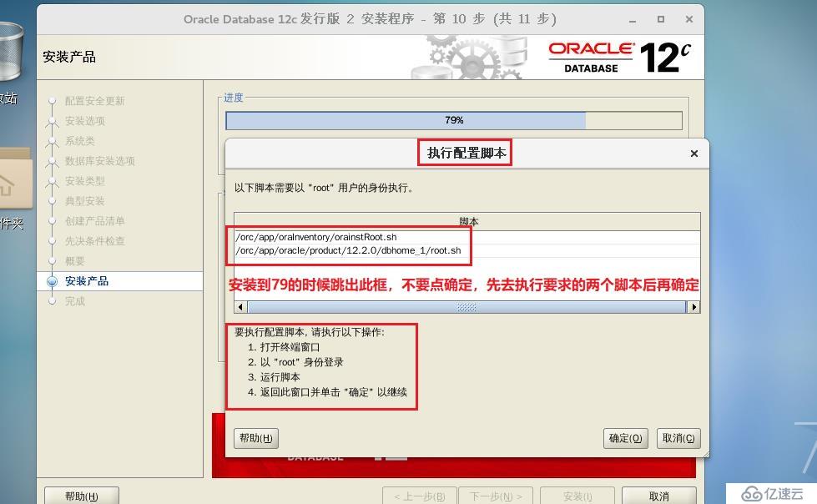This screenshot has width=817, height=504.
Task: Click the installer window title bar
Action: click(x=370, y=19)
